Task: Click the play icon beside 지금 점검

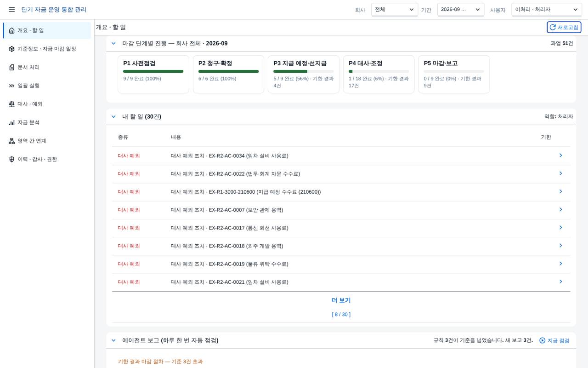Action: [543, 340]
